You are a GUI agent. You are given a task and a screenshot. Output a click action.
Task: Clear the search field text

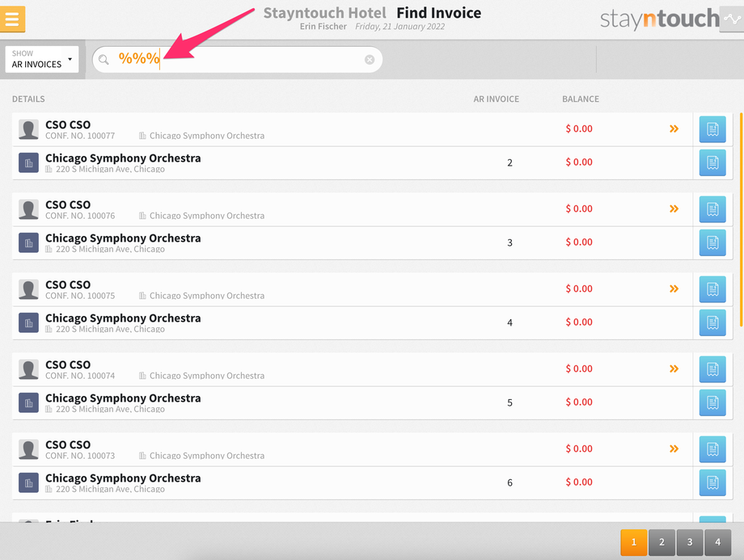370,59
